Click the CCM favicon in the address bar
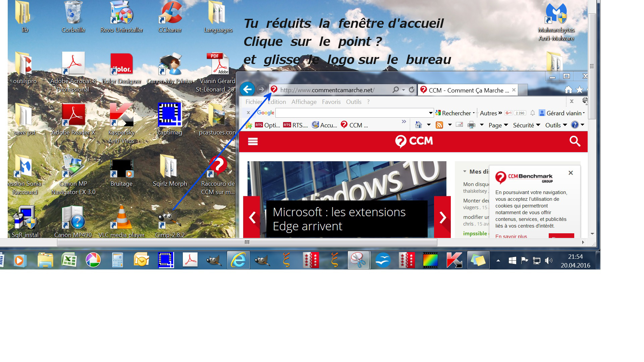The image size is (644, 362). (274, 89)
